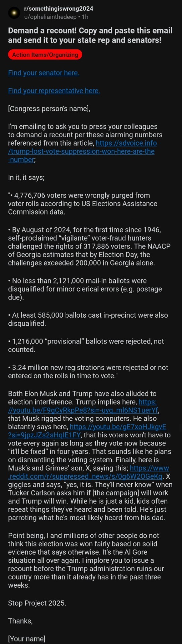Open the r/somethingiswrong2024 subreddit name

[x=59, y=9]
